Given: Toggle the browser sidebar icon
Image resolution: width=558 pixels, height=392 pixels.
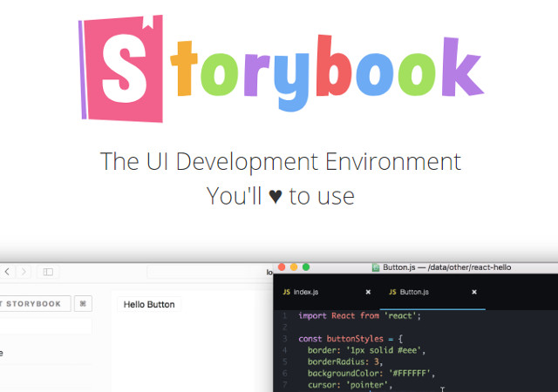Looking at the screenshot, I should [x=48, y=272].
